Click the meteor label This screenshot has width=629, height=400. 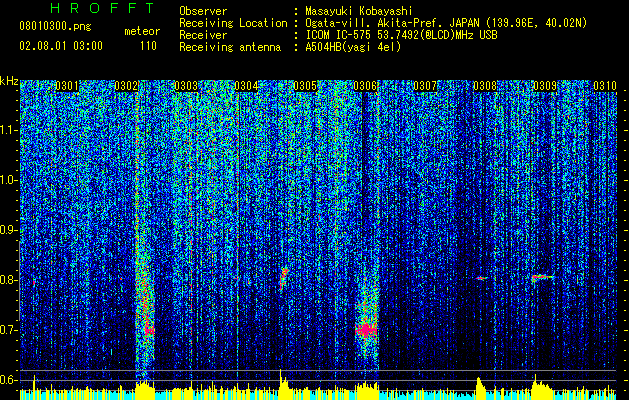[142, 31]
